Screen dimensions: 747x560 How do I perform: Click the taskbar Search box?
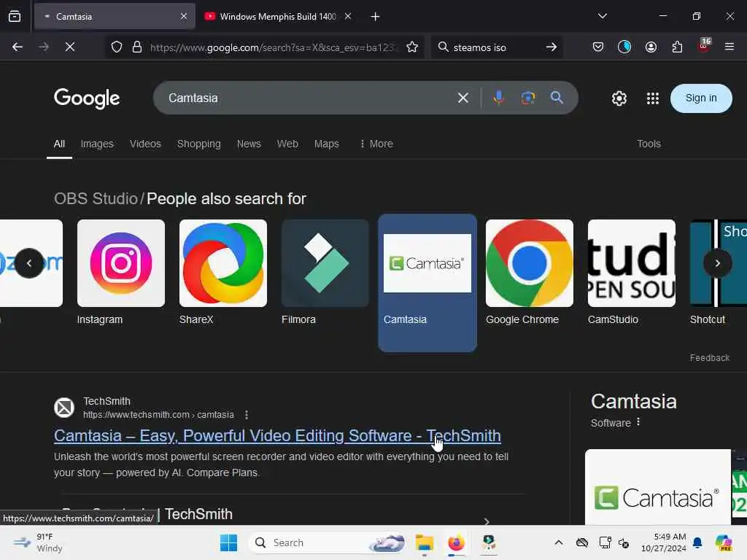(x=328, y=542)
